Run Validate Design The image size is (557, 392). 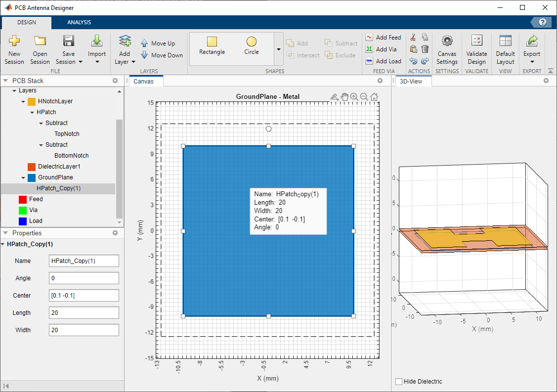(x=476, y=50)
